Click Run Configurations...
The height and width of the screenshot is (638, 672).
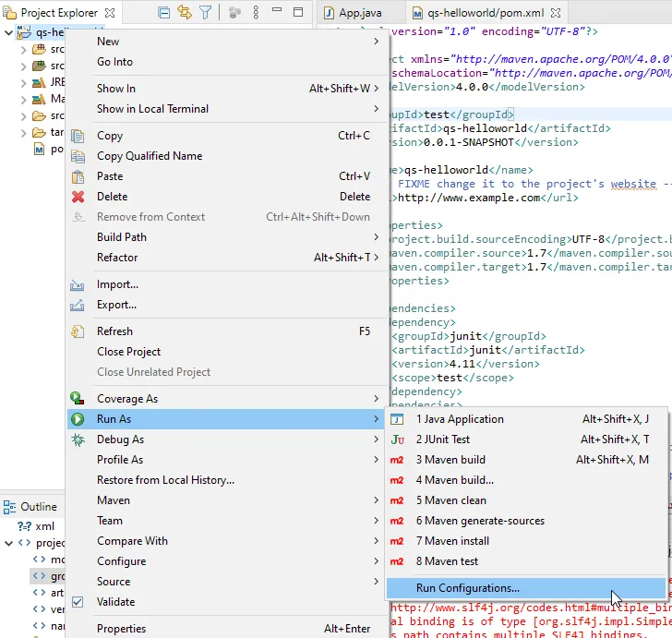(526, 588)
